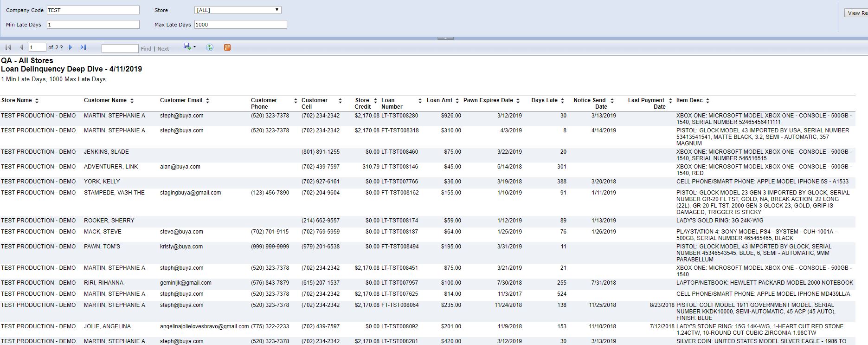Click the current page number box
This screenshot has width=868, height=345.
37,47
